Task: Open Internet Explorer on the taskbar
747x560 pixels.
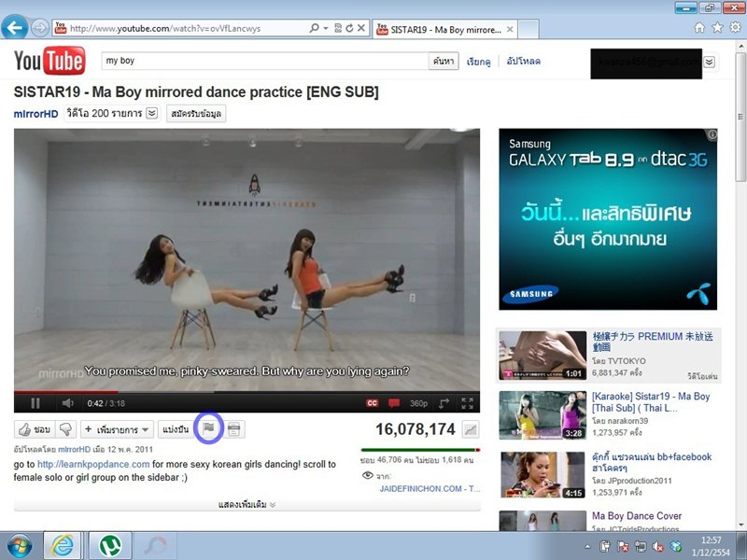Action: 63,546
